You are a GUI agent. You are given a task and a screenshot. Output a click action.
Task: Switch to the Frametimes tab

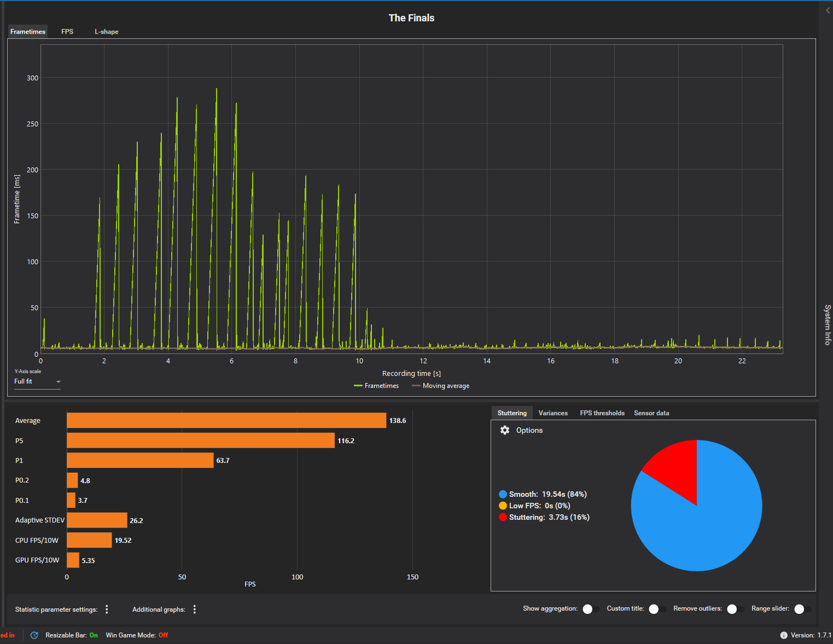point(28,32)
